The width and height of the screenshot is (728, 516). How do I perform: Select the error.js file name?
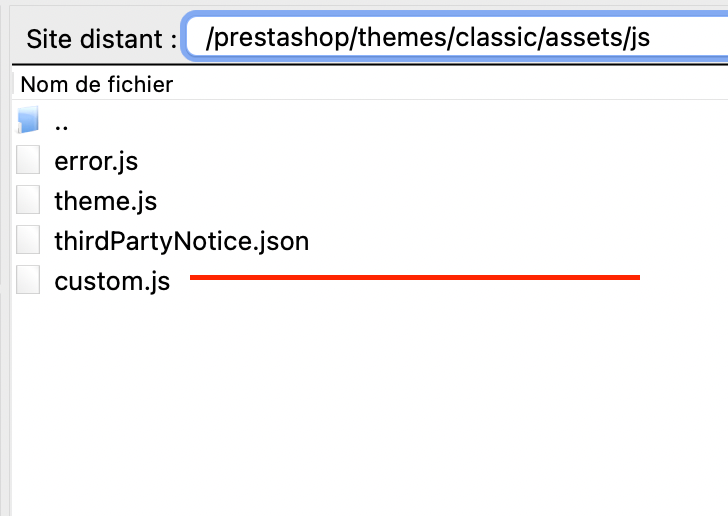pos(96,161)
